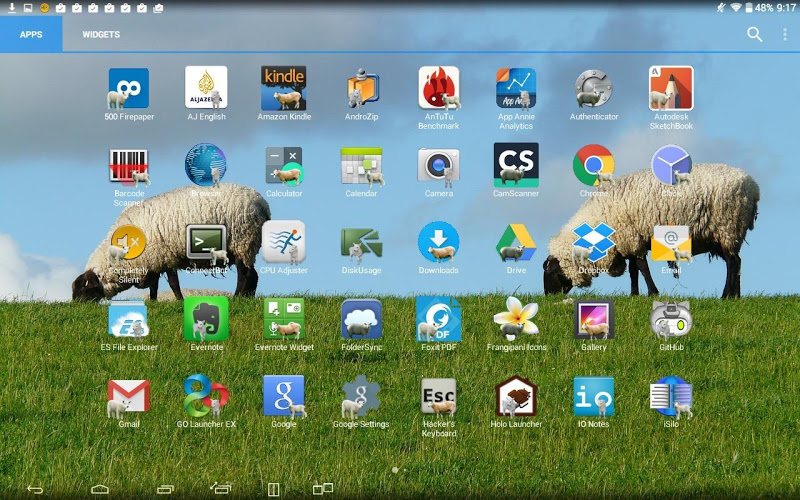Launch Frangipani Icons
800x500 pixels.
pyautogui.click(x=516, y=319)
